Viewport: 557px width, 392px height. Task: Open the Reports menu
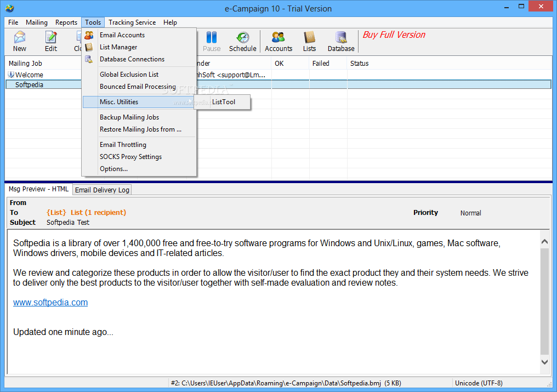pyautogui.click(x=66, y=22)
